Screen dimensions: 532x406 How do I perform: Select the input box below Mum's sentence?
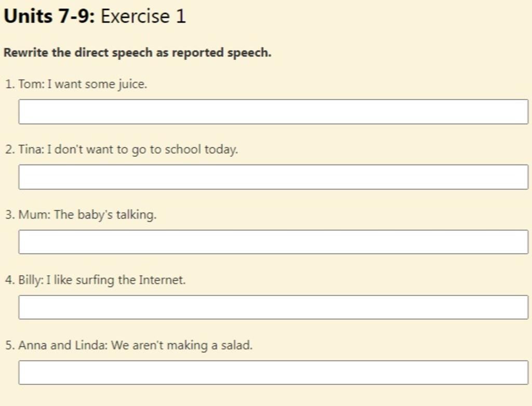[273, 242]
